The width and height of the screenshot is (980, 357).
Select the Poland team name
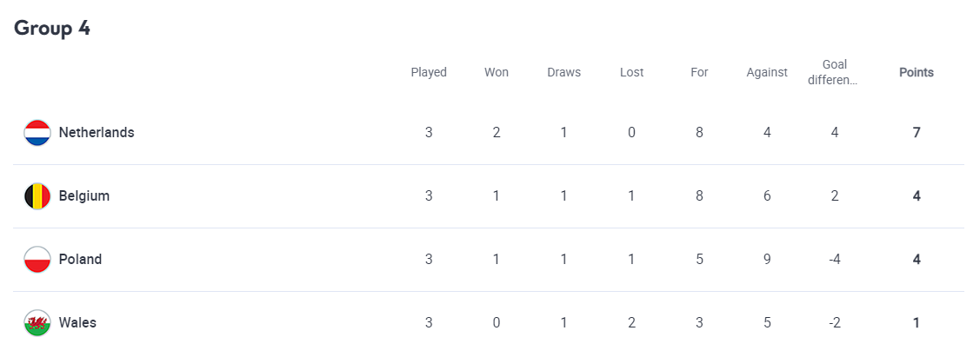click(80, 260)
